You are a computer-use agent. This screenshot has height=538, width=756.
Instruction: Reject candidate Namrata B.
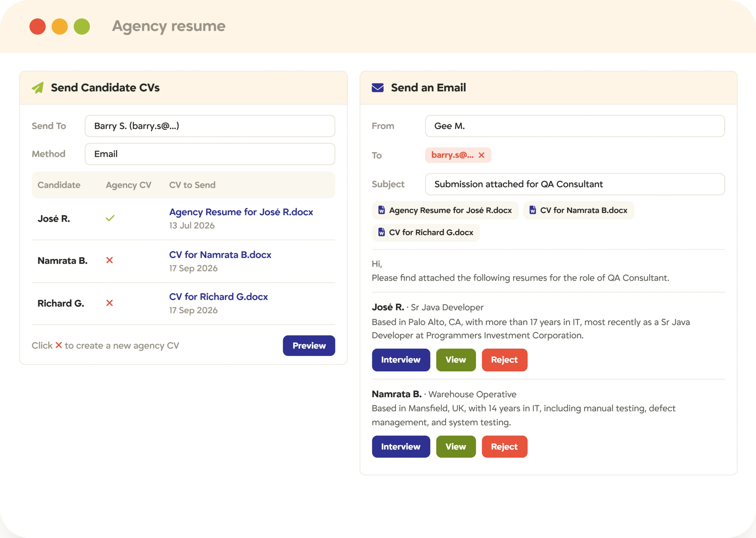pos(505,447)
